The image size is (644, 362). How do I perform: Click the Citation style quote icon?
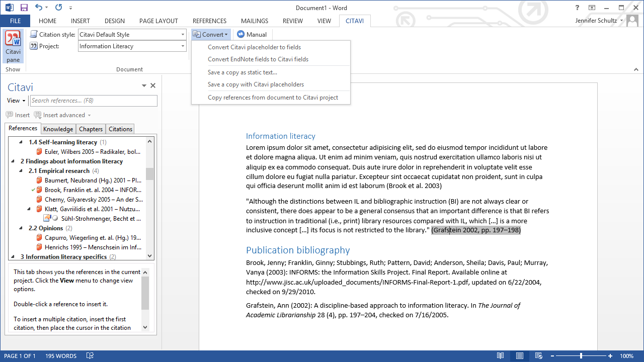pyautogui.click(x=34, y=34)
